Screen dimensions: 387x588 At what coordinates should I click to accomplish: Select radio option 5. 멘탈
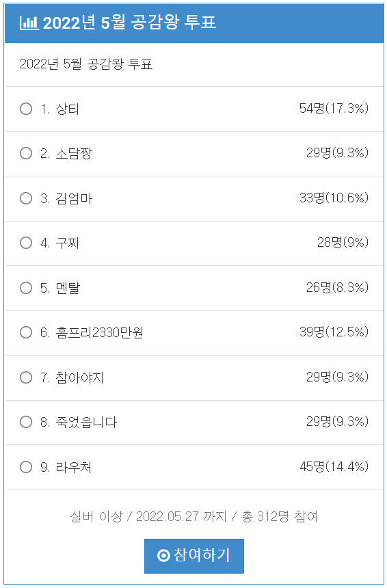(x=26, y=288)
